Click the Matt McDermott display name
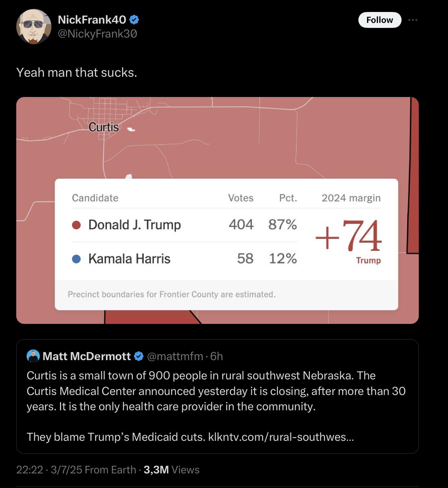The image size is (448, 488). 87,356
